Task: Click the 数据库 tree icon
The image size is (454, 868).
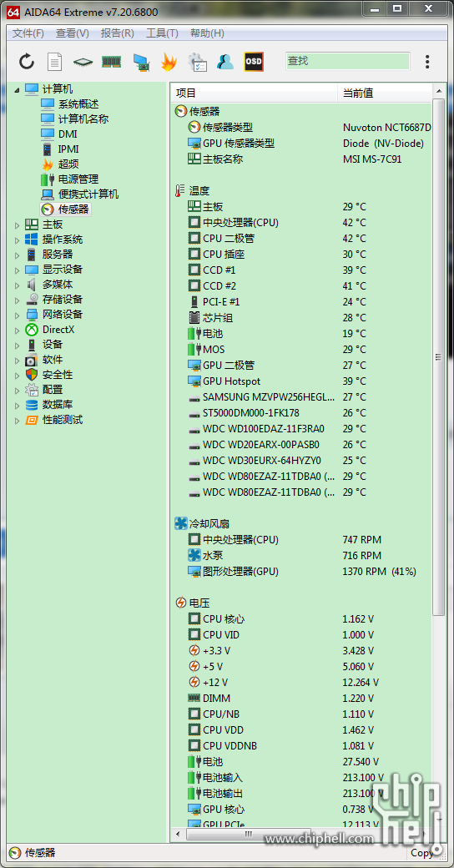Action: click(x=32, y=405)
